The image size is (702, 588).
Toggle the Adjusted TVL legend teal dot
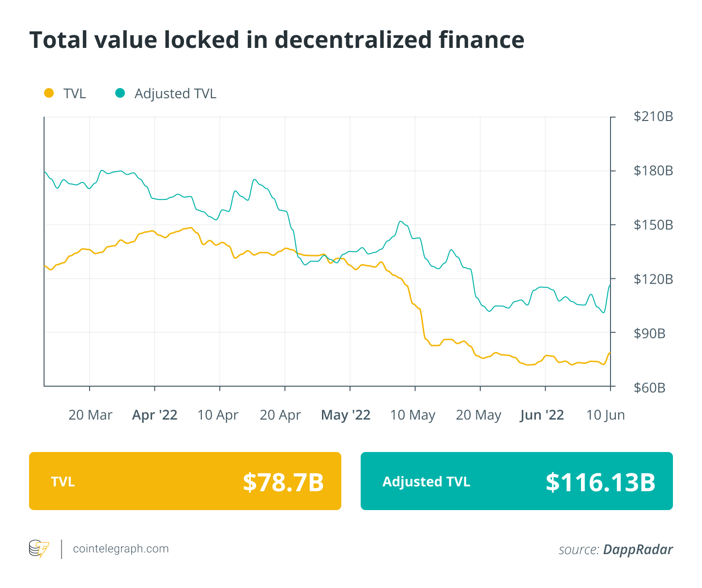[120, 93]
